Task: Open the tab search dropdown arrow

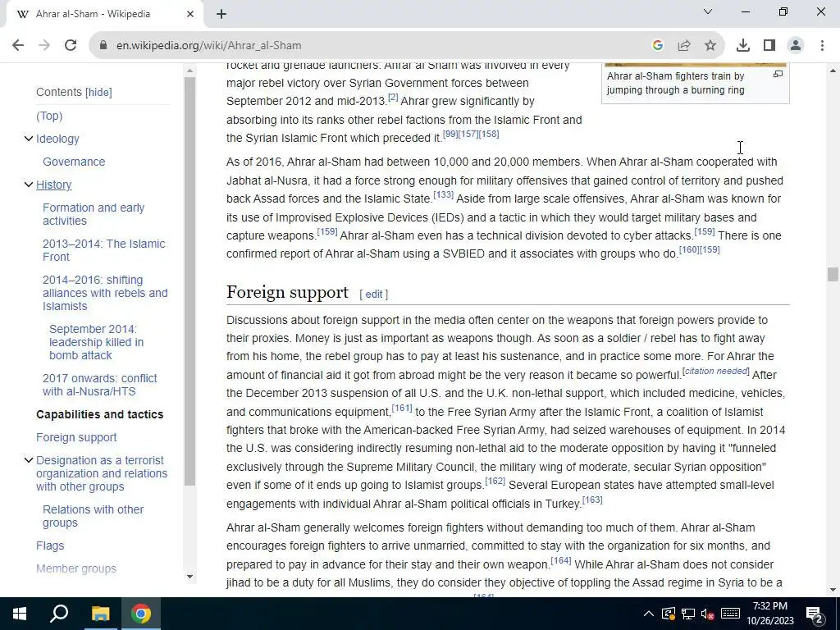Action: click(708, 11)
